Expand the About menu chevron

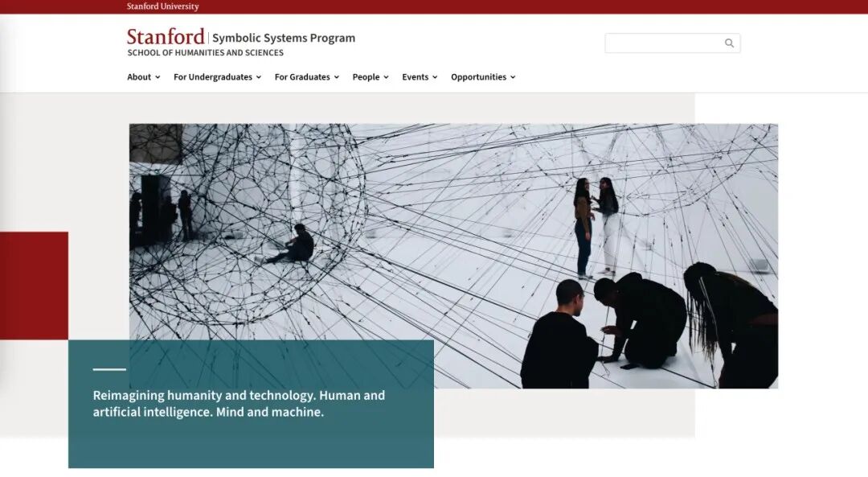158,77
